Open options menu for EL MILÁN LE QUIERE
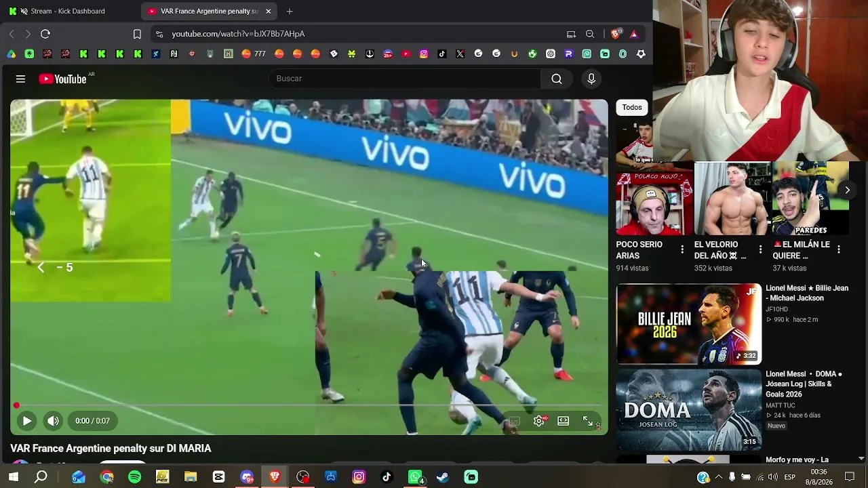868x488 pixels. pos(839,250)
